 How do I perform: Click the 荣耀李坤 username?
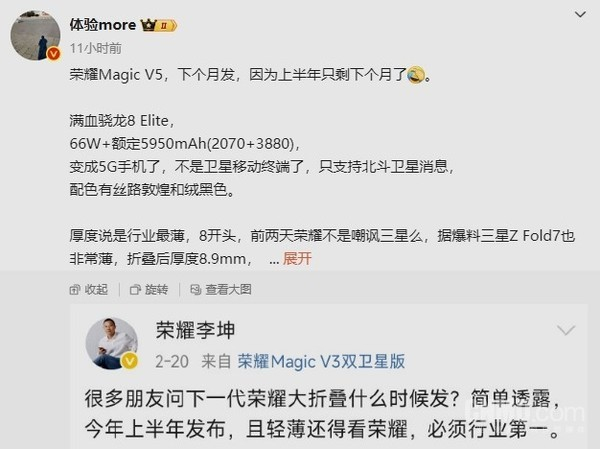196,330
